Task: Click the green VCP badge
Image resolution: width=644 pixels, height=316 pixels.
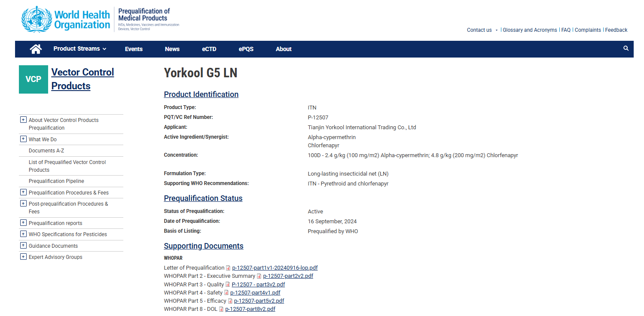Action: click(34, 79)
